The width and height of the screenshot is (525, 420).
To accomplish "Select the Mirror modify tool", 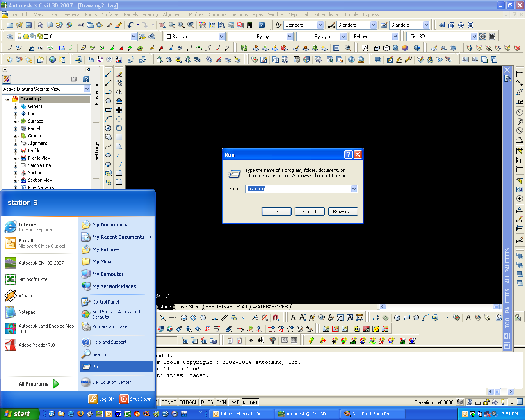I will click(119, 92).
